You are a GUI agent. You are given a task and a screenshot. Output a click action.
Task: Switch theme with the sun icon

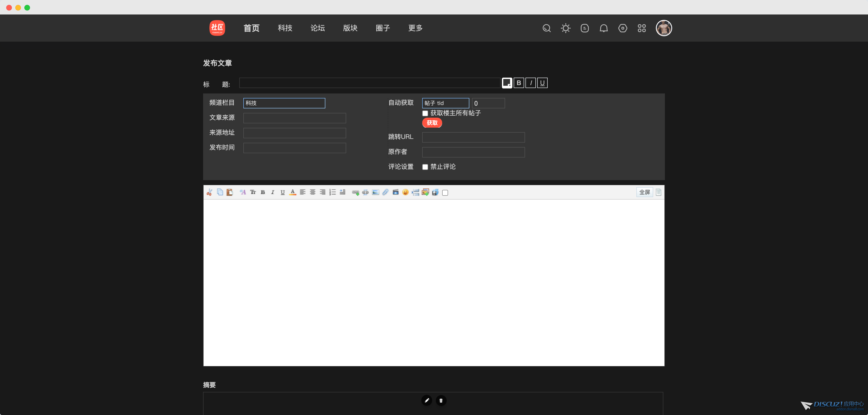(x=565, y=28)
